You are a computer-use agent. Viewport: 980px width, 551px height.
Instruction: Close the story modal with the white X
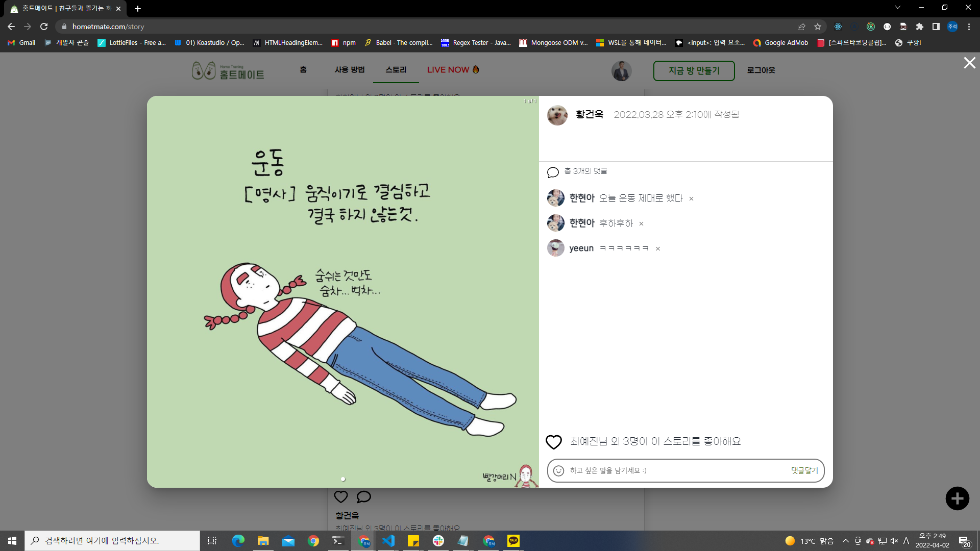pos(969,63)
